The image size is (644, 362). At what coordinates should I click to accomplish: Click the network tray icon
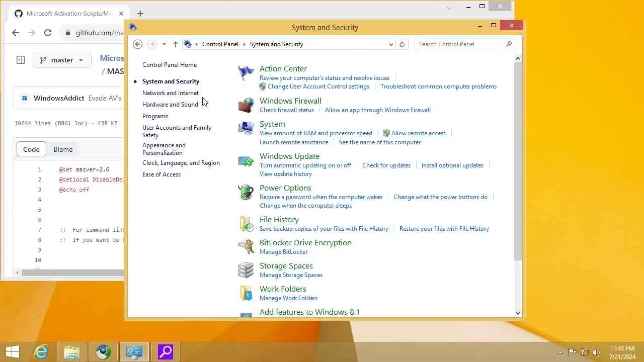585,352
